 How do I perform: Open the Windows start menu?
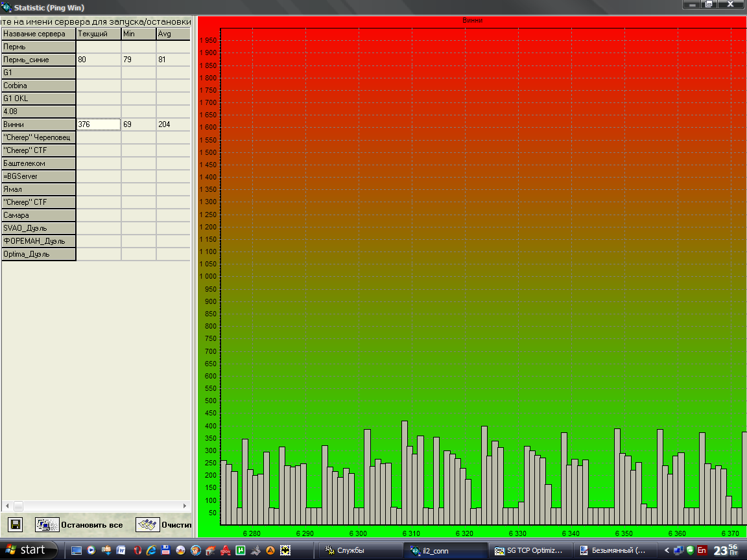pos(26,550)
